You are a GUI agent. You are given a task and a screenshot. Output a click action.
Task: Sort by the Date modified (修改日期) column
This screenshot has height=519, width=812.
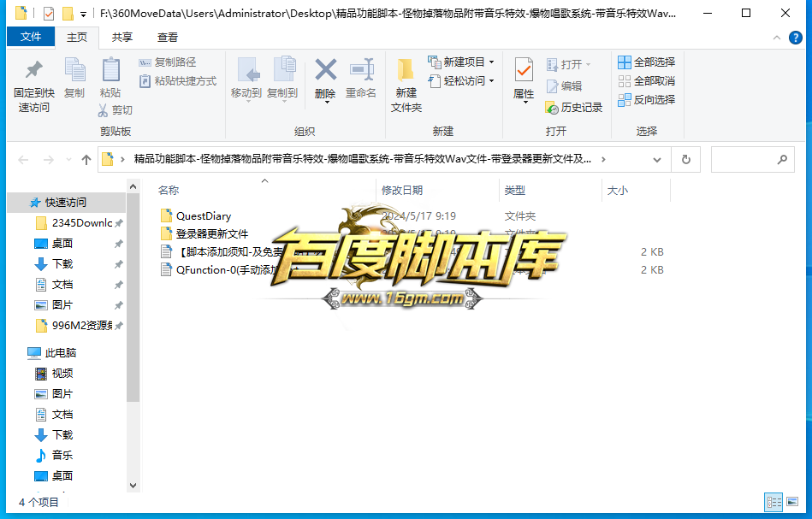coord(402,191)
